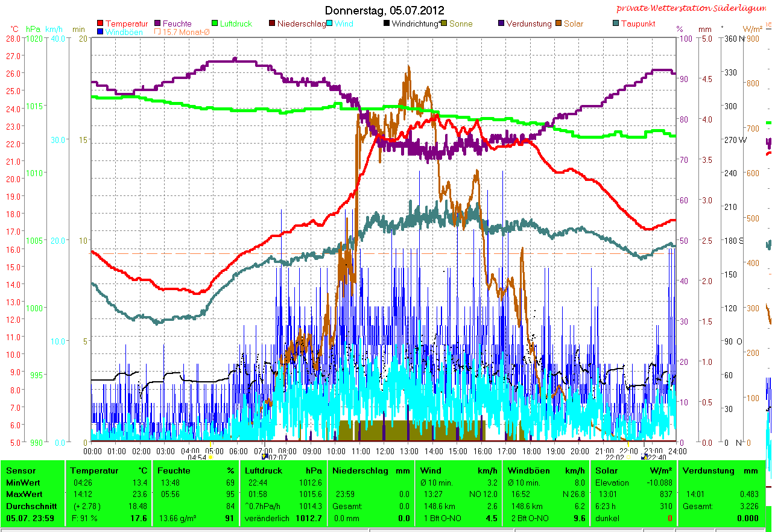Click the 15.7 Monat-Ø legend marker
The height and width of the screenshot is (532, 772).
[159, 32]
